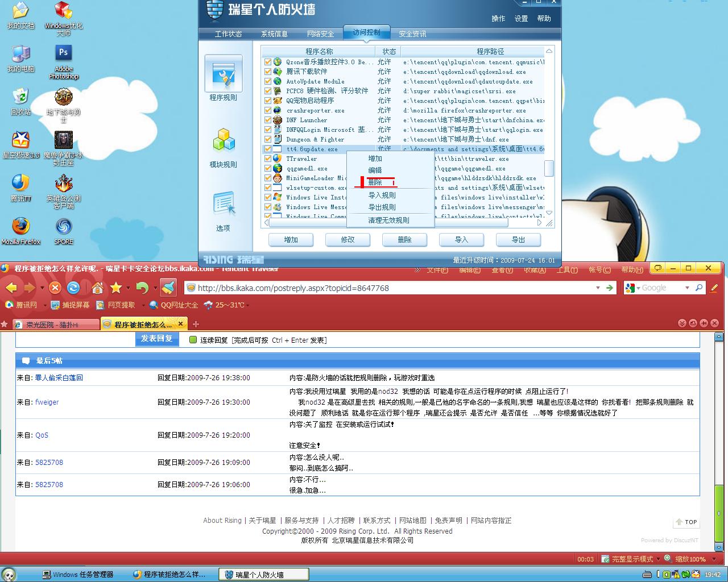
Task: Launch Mozilla Firefox from the desktop
Action: pyautogui.click(x=21, y=231)
